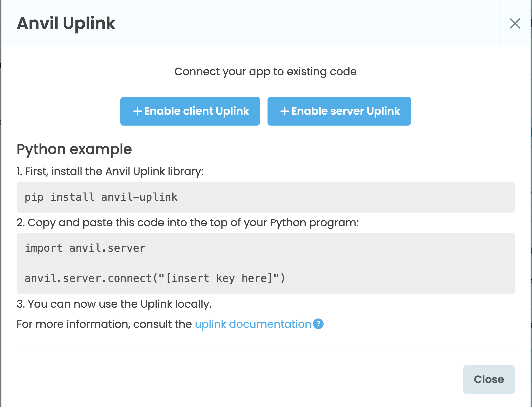Screen dimensions: 532x407
Task: Click the For more information text
Action: (105, 324)
